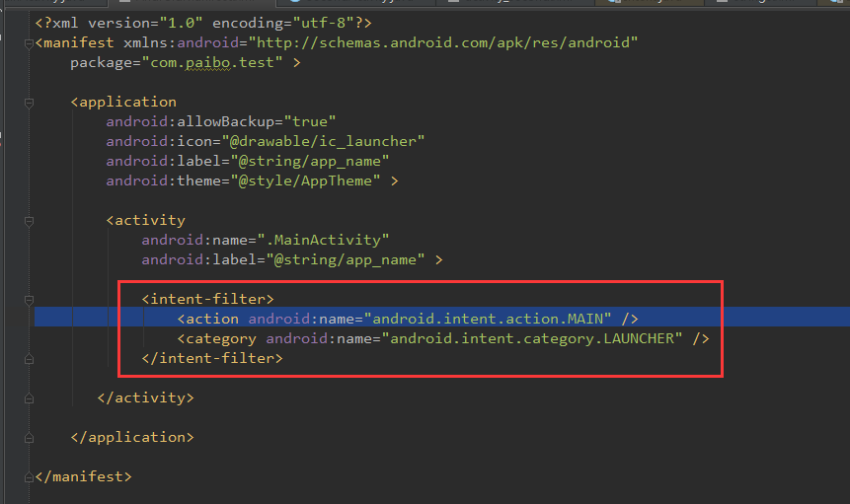Collapse the <application opening tag fold marker

30,103
